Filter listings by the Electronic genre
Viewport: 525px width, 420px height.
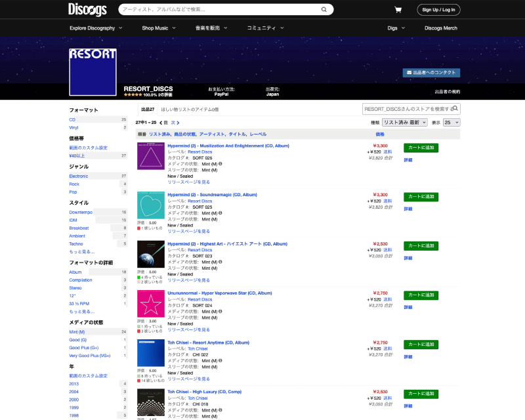point(78,176)
